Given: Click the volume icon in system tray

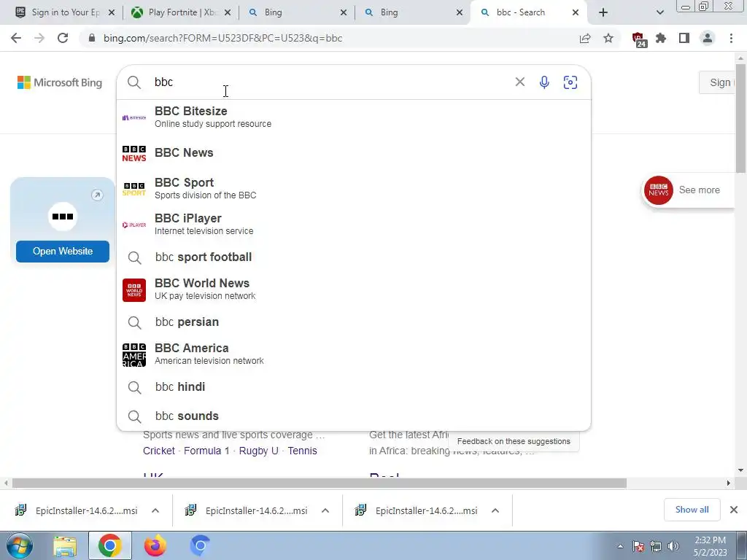Looking at the screenshot, I should 673,546.
